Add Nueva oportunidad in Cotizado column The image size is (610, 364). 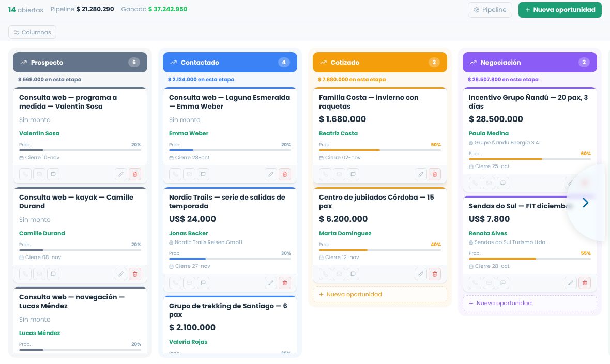379,294
